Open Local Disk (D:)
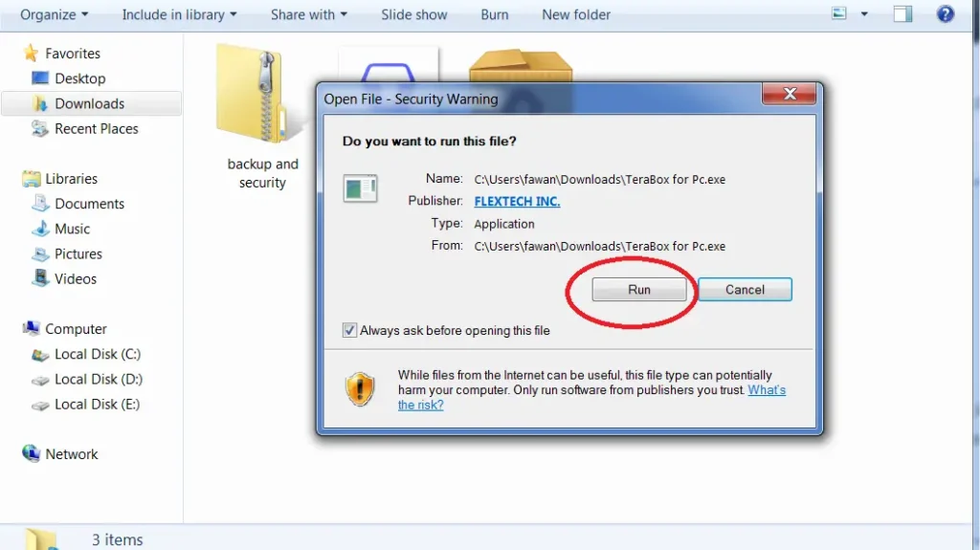Screen dimensions: 980x550 (99, 379)
